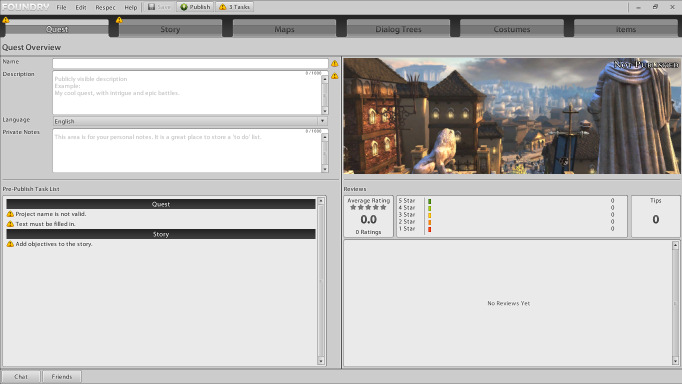Click the Tips count box
Viewport: 682px width, 384px height.
655,216
